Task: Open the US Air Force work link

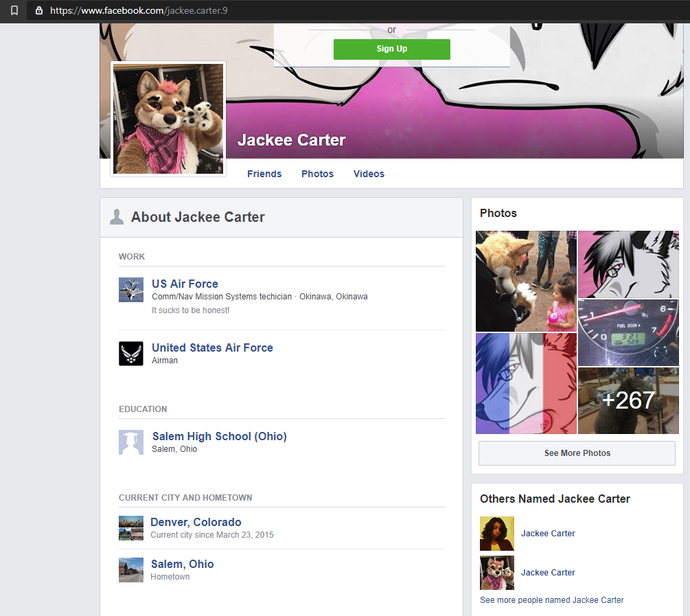Action: 185,284
